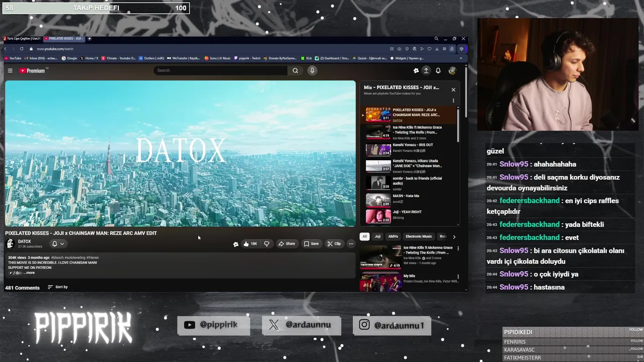Share the PIXELATED KISSES video
The height and width of the screenshot is (362, 644).
[287, 243]
